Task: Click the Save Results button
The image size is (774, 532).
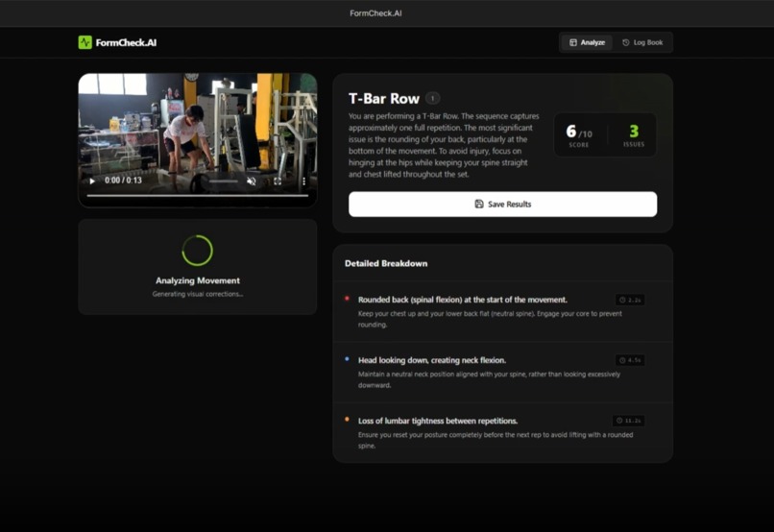Action: pyautogui.click(x=502, y=205)
